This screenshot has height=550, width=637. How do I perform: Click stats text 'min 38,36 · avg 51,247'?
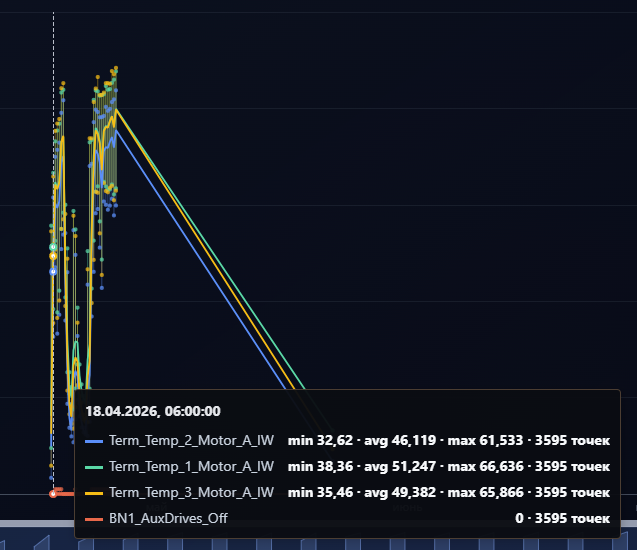click(362, 466)
